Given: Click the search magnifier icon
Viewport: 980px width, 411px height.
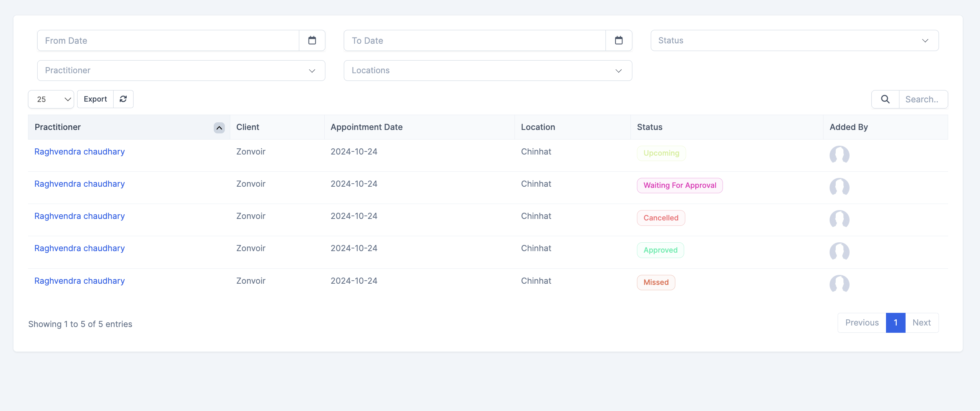Looking at the screenshot, I should 885,99.
